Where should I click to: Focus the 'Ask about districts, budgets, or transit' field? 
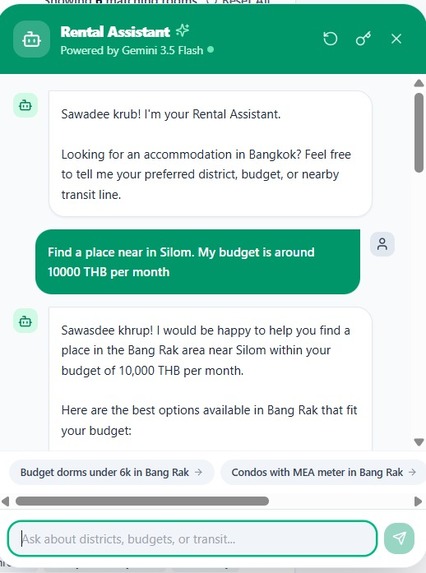[x=192, y=539]
